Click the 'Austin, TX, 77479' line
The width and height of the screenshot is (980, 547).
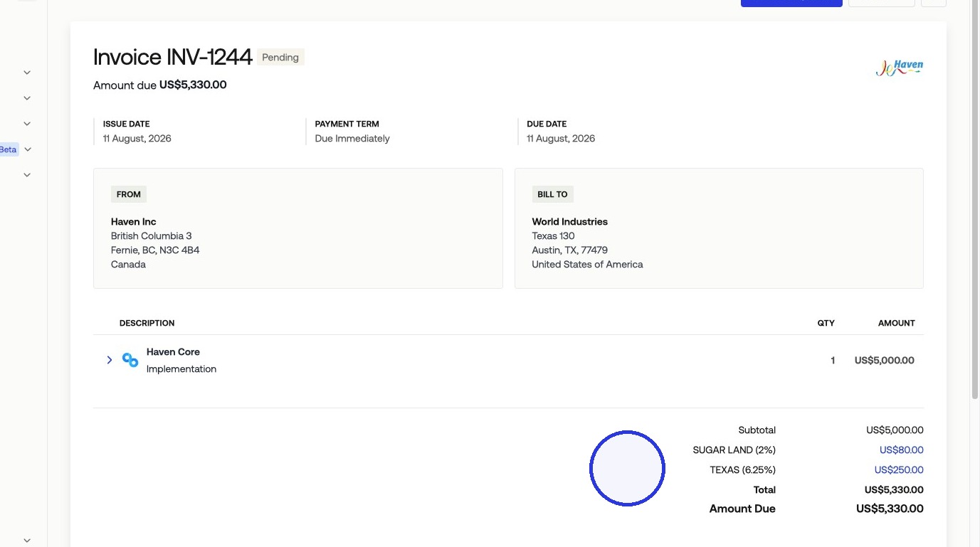[x=570, y=250]
